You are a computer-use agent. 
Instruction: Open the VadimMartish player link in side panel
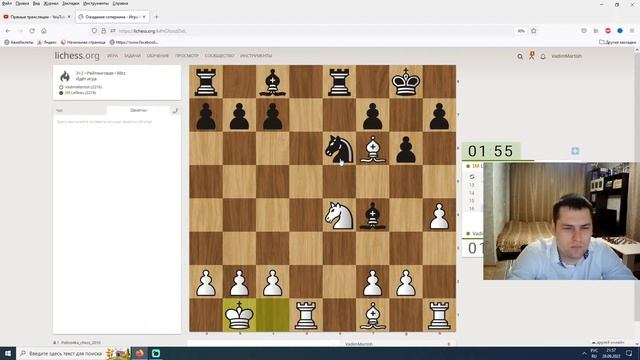pos(83,87)
